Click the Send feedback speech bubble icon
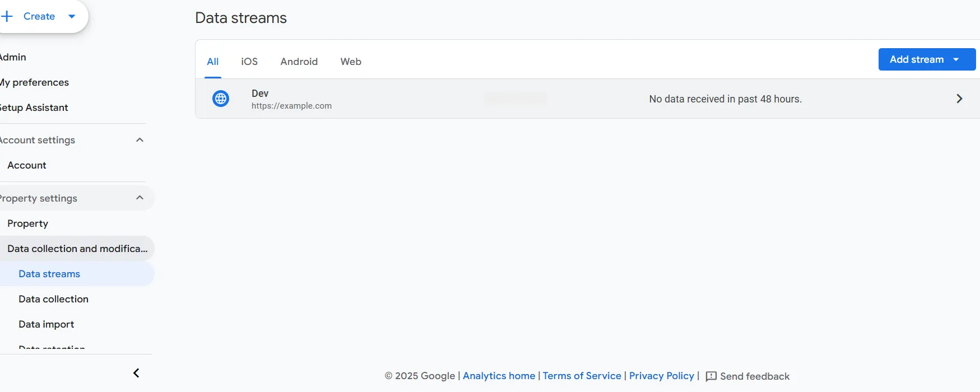The width and height of the screenshot is (980, 392). [711, 376]
